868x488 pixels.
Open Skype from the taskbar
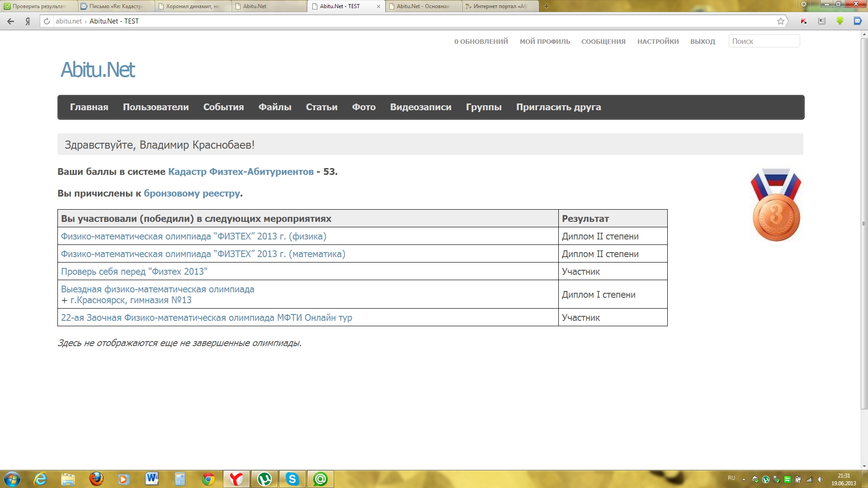pyautogui.click(x=292, y=479)
